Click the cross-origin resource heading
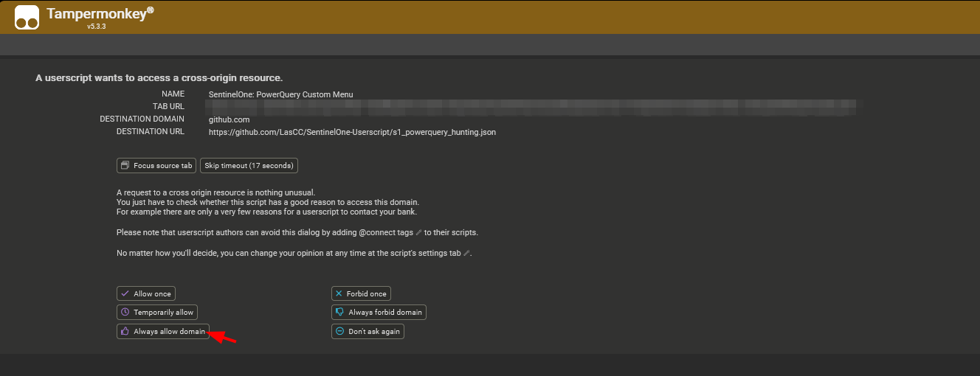980x376 pixels. [159, 77]
